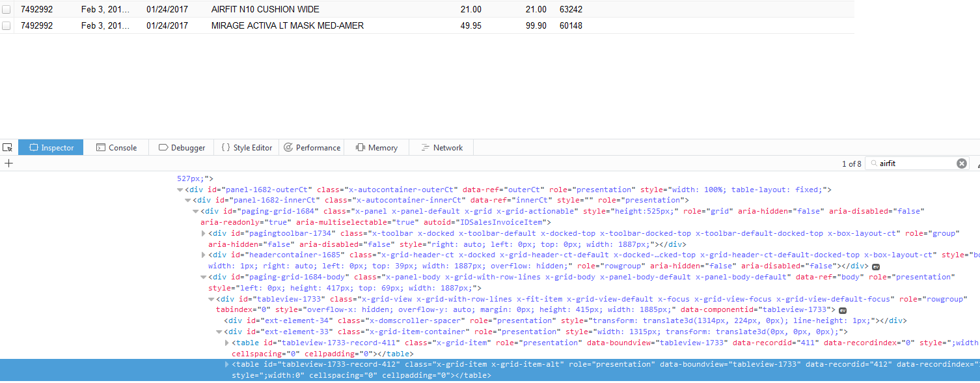Click invoice number 7492992 in the AIRFIT row

point(37,10)
